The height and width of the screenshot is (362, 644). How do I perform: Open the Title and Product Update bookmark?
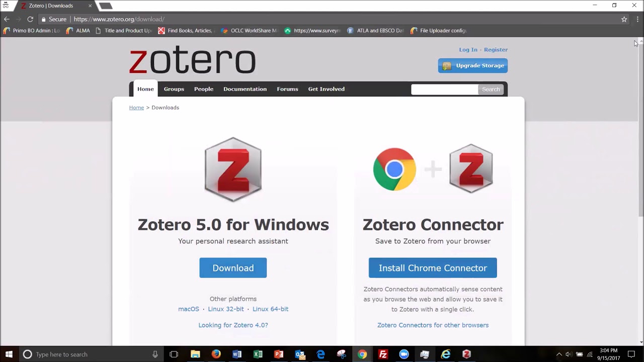coord(123,31)
